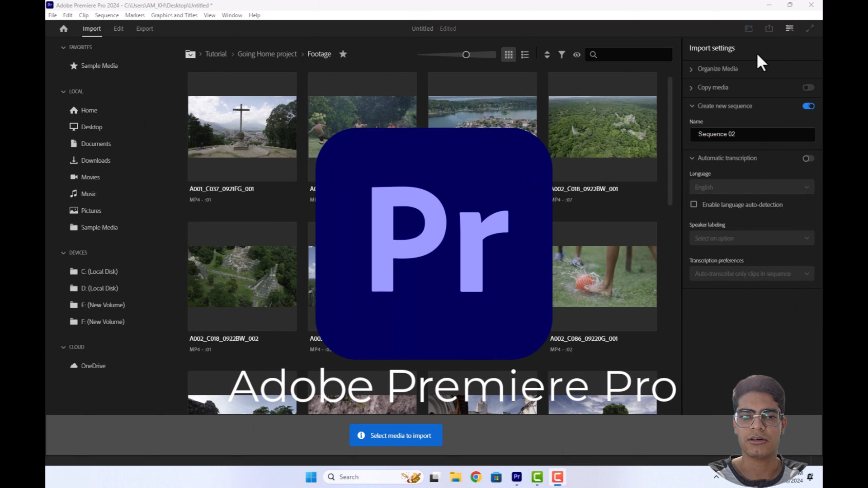Open the Documents location
The width and height of the screenshot is (868, 488).
[90, 144]
